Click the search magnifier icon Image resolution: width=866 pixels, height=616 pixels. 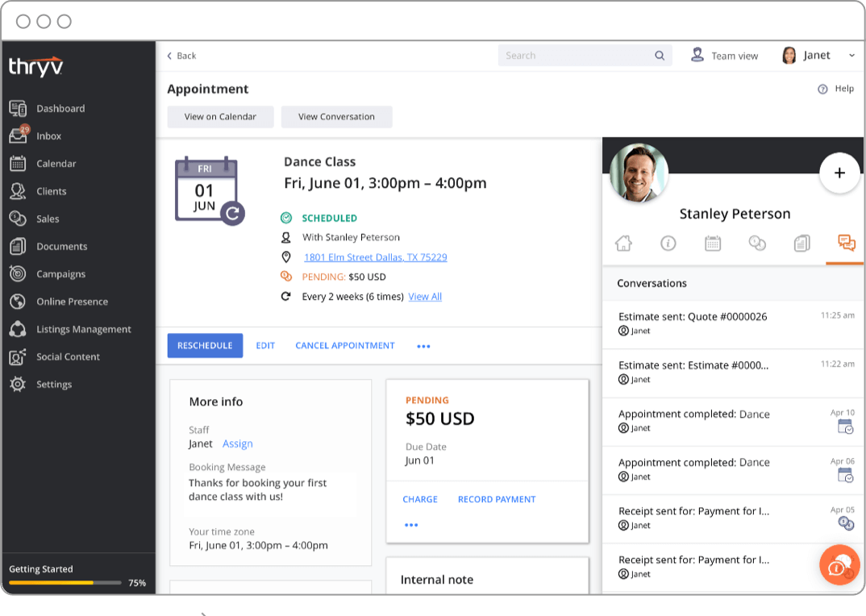coord(660,56)
